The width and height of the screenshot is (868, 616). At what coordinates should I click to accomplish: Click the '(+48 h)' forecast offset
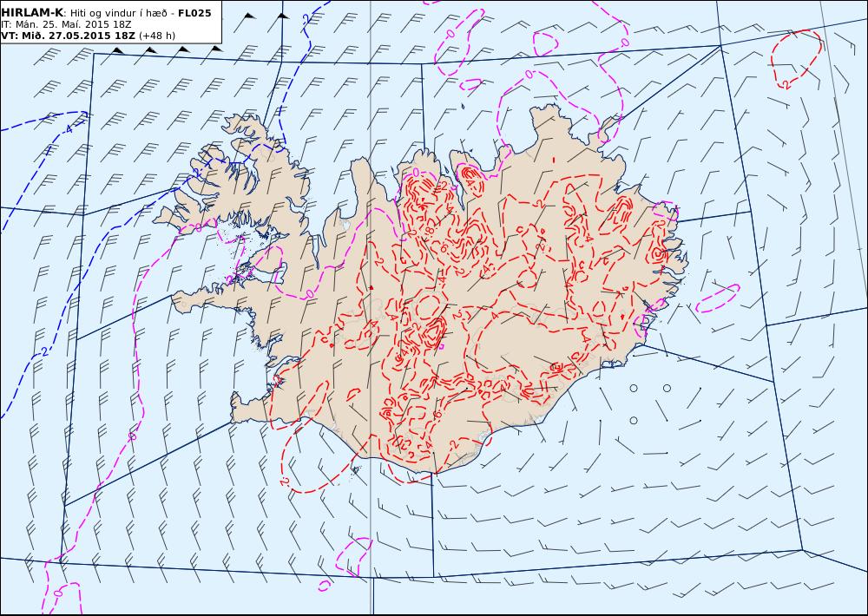click(x=157, y=36)
